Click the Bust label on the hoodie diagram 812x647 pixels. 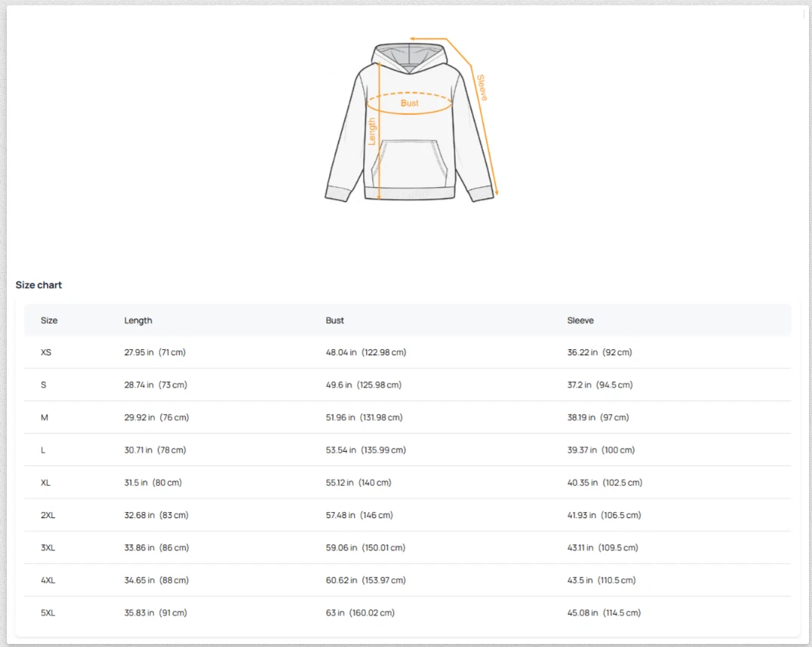(x=409, y=103)
